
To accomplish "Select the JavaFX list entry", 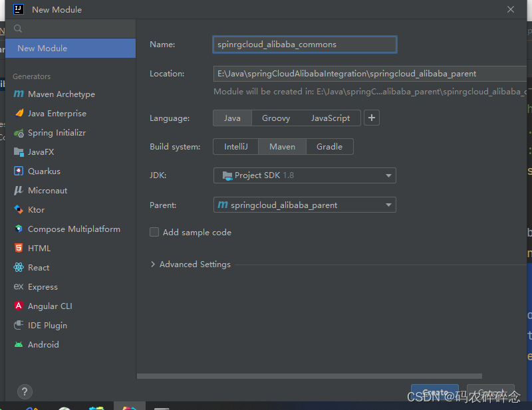I will [70, 152].
